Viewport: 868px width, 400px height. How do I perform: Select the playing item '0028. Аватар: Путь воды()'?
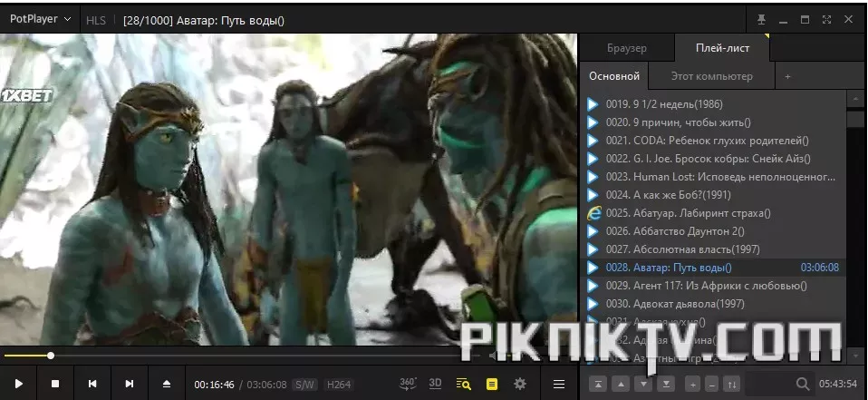point(713,268)
